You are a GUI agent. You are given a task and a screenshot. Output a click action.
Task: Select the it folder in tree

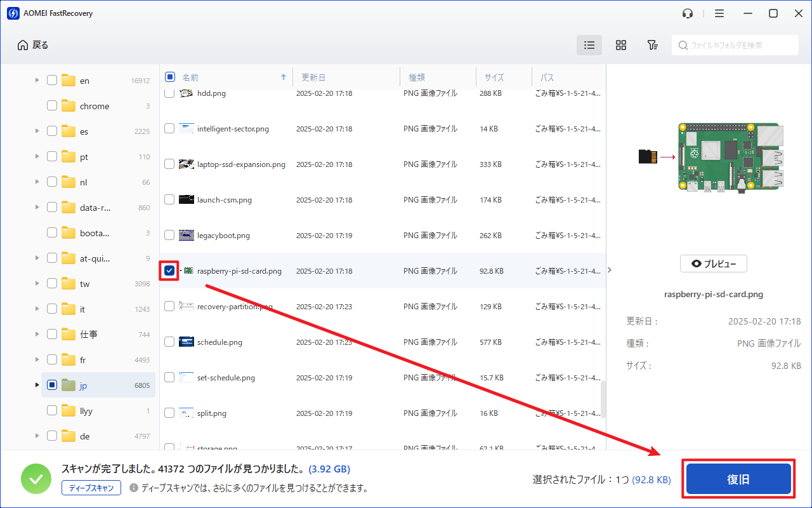pos(82,309)
